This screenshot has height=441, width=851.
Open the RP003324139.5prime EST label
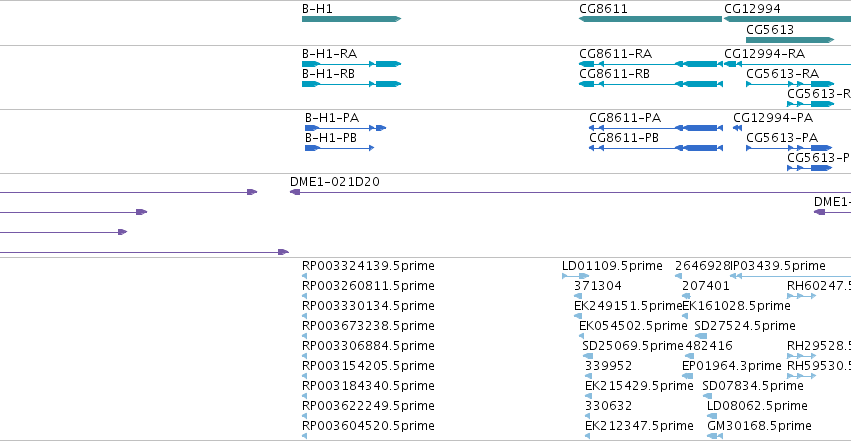coord(368,266)
